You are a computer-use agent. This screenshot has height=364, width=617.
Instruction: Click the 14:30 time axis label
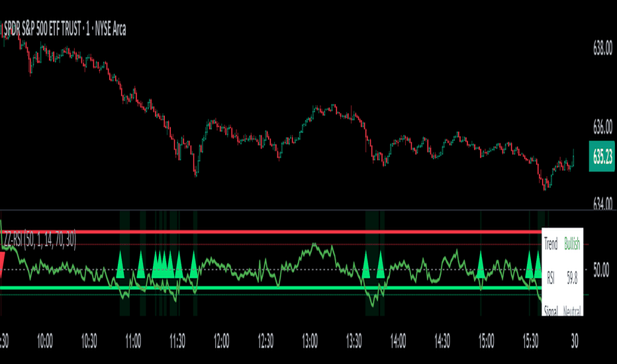click(442, 341)
